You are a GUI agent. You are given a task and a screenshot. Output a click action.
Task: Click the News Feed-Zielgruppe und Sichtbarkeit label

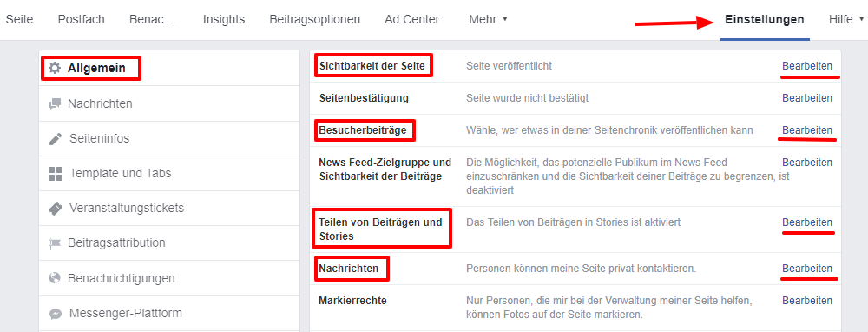385,169
